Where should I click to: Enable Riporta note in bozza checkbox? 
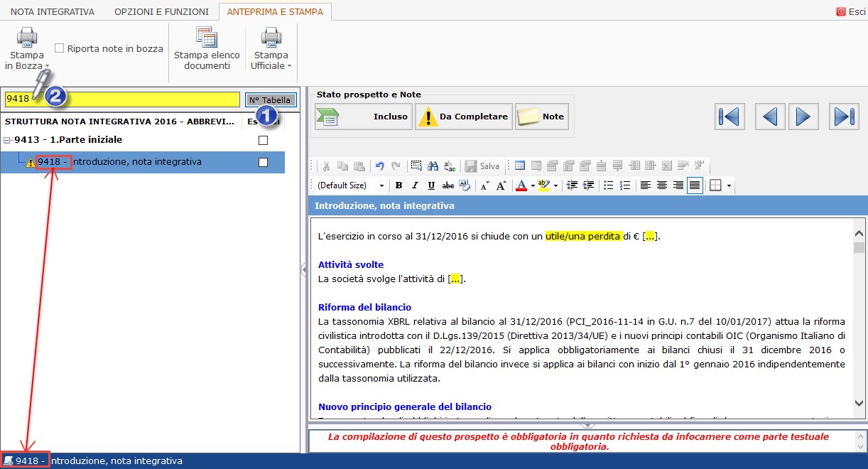click(60, 48)
